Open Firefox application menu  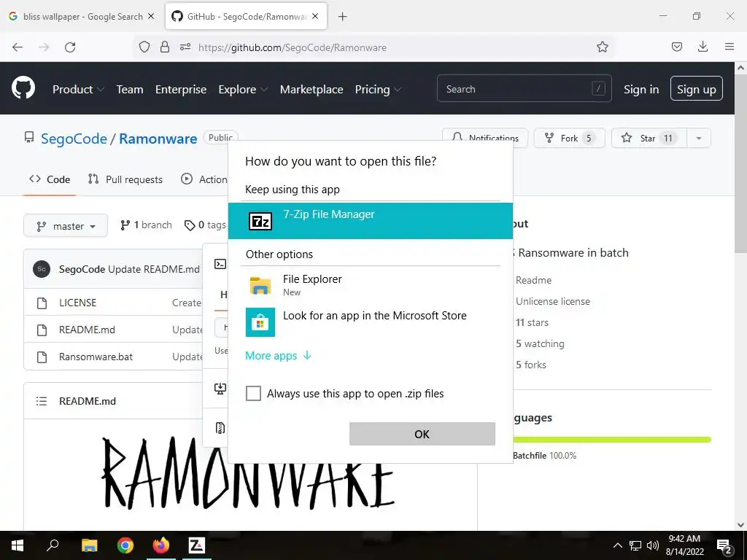(x=729, y=47)
